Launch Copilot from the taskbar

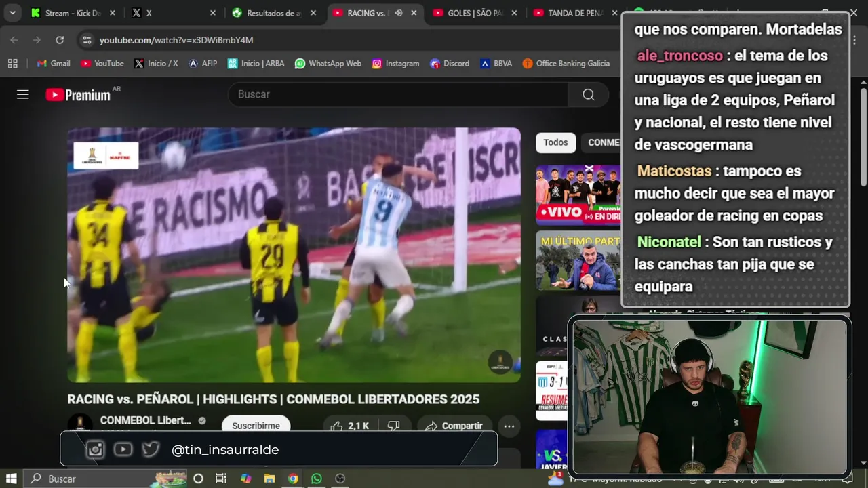(x=245, y=479)
